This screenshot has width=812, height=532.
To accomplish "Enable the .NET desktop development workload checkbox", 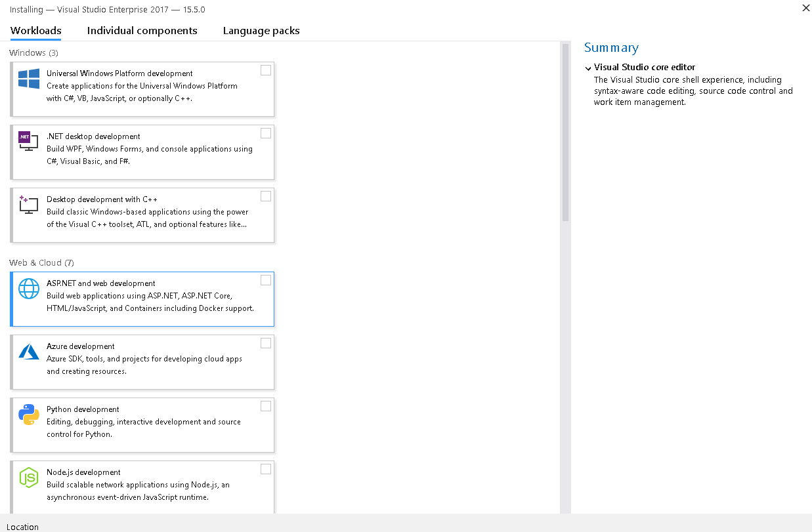I will click(266, 133).
